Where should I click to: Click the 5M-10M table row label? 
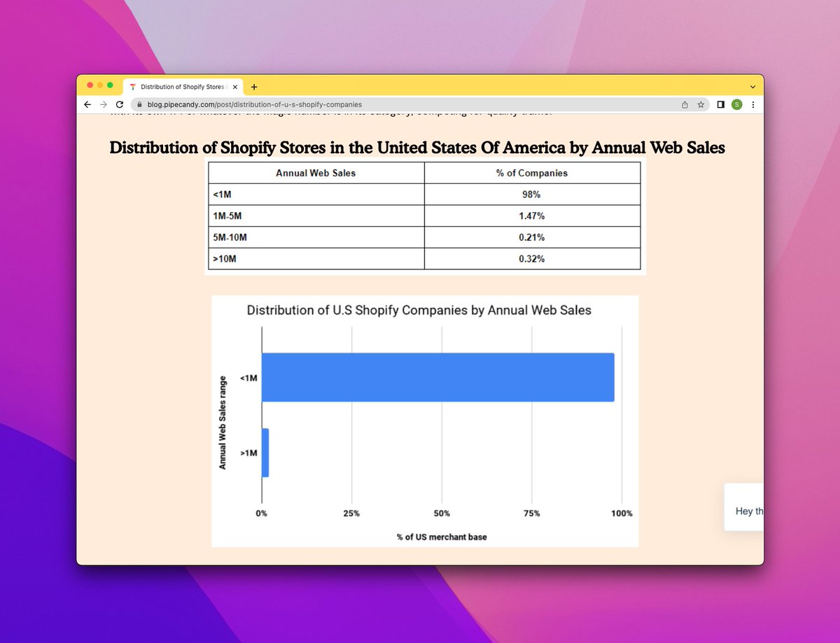(x=230, y=238)
